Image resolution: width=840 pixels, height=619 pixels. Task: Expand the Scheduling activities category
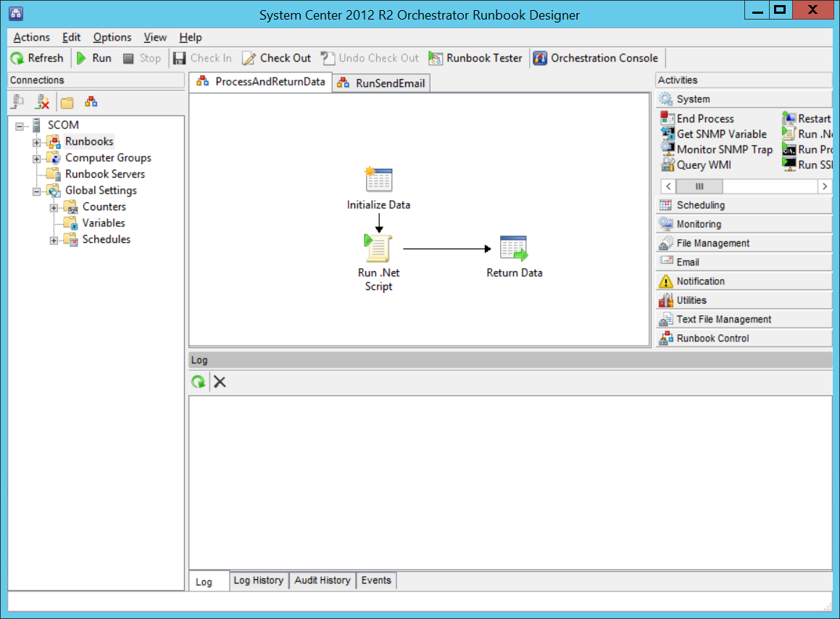click(x=744, y=205)
